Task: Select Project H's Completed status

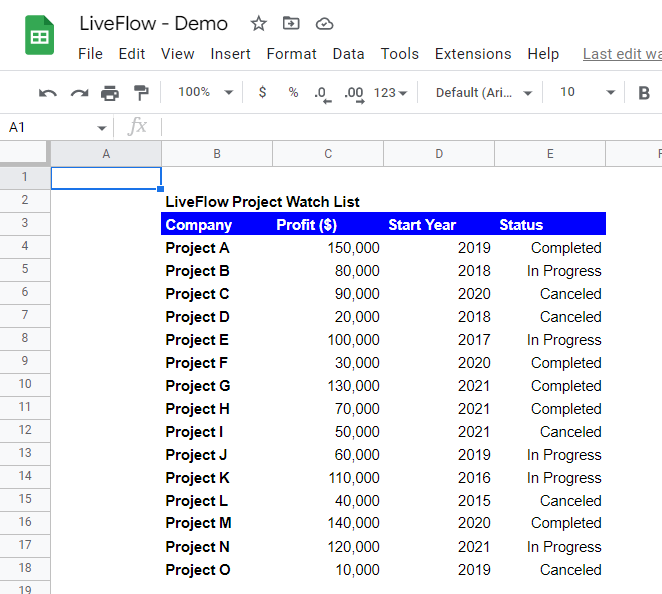Action: (x=550, y=409)
